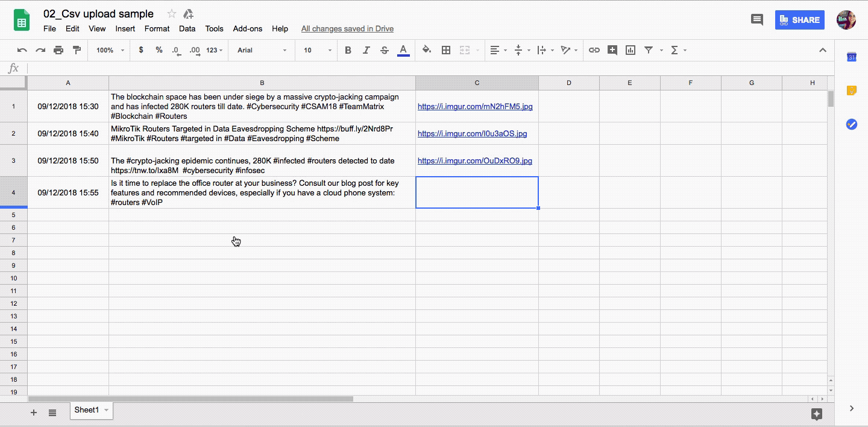This screenshot has height=427, width=868.
Task: Toggle italic formatting
Action: pos(366,50)
